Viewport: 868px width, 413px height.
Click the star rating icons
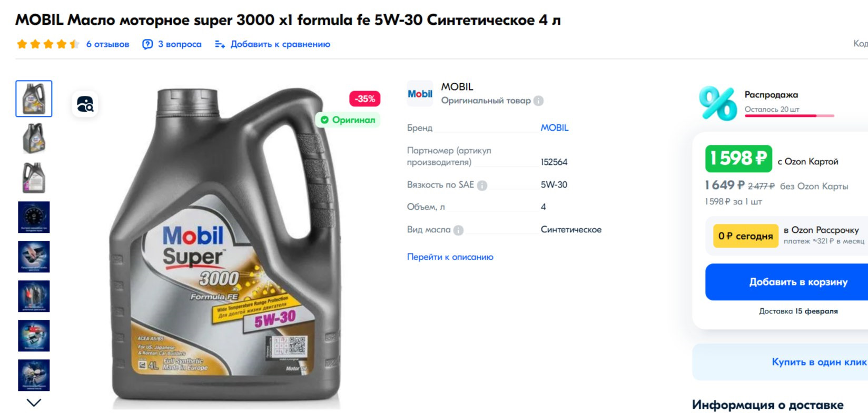click(x=47, y=44)
